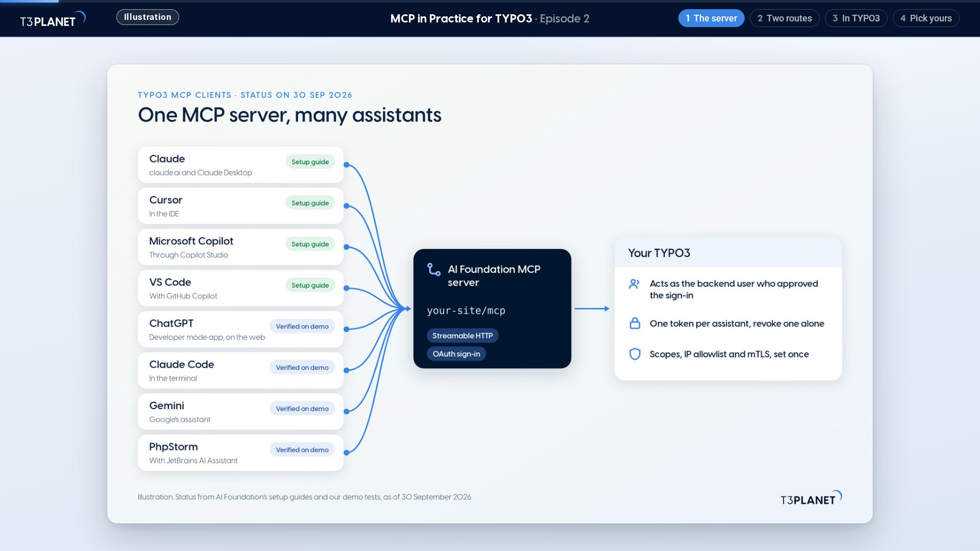Screen dimensions: 980x551
Task: Click the 'PhpStorm' card title
Action: coord(173,446)
